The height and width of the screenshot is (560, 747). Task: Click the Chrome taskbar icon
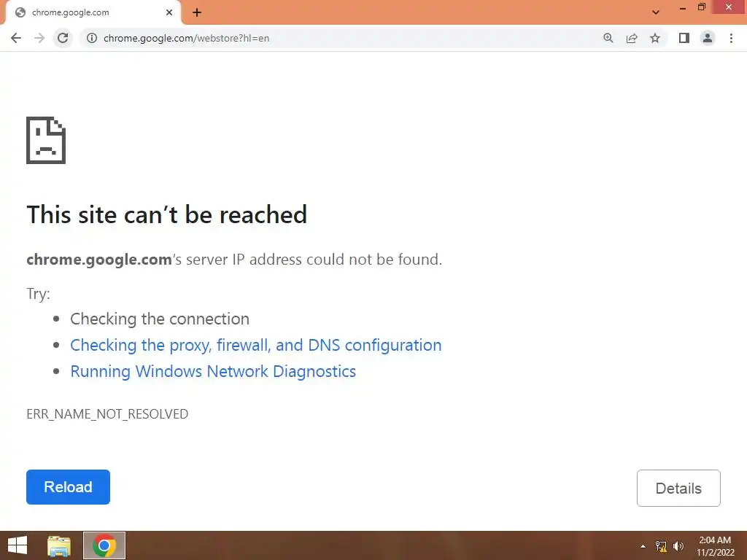click(x=104, y=545)
